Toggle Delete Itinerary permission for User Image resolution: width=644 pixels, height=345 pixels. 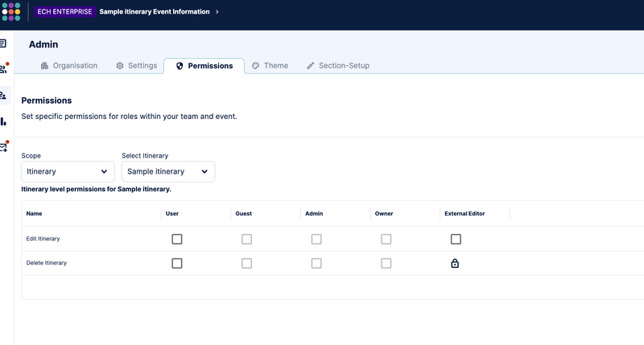tap(177, 263)
